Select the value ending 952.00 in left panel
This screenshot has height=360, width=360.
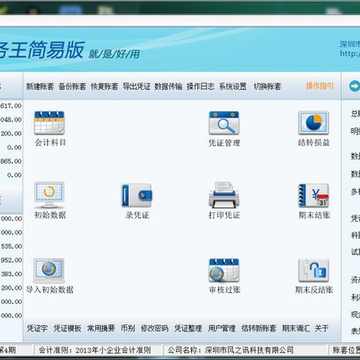(x=11, y=260)
